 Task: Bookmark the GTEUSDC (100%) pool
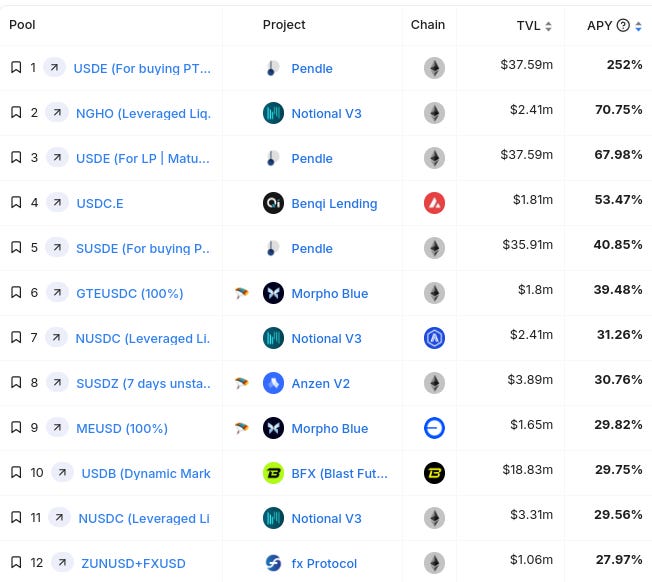coord(16,292)
